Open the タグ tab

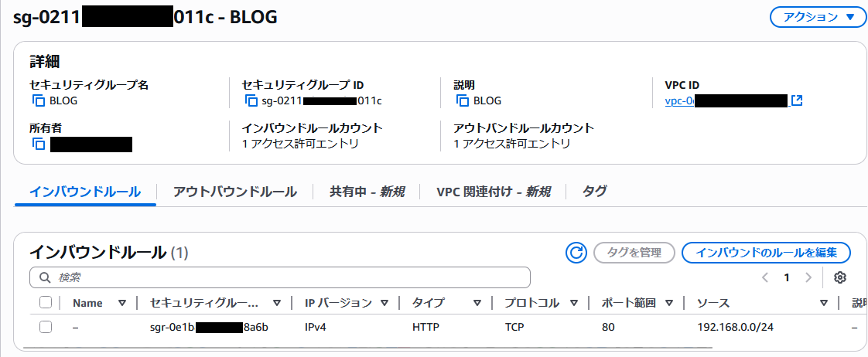594,192
